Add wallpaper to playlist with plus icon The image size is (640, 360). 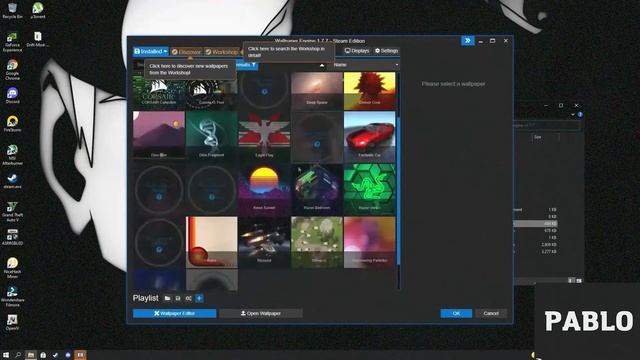[x=199, y=298]
